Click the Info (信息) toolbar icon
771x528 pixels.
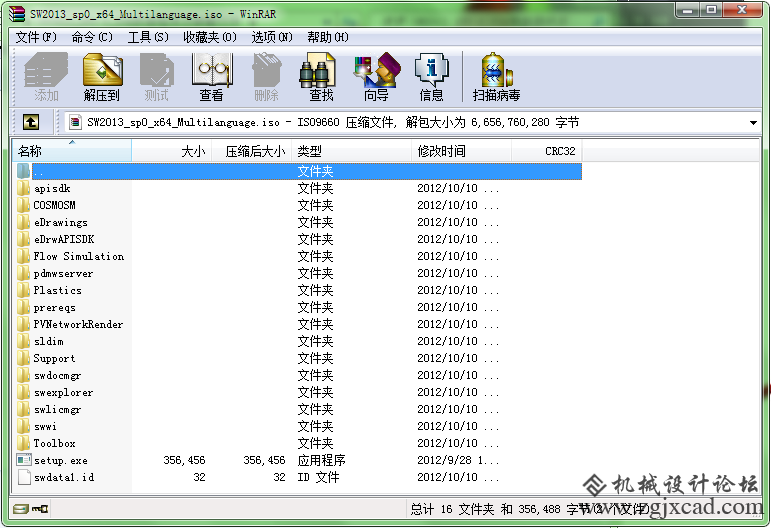point(431,70)
